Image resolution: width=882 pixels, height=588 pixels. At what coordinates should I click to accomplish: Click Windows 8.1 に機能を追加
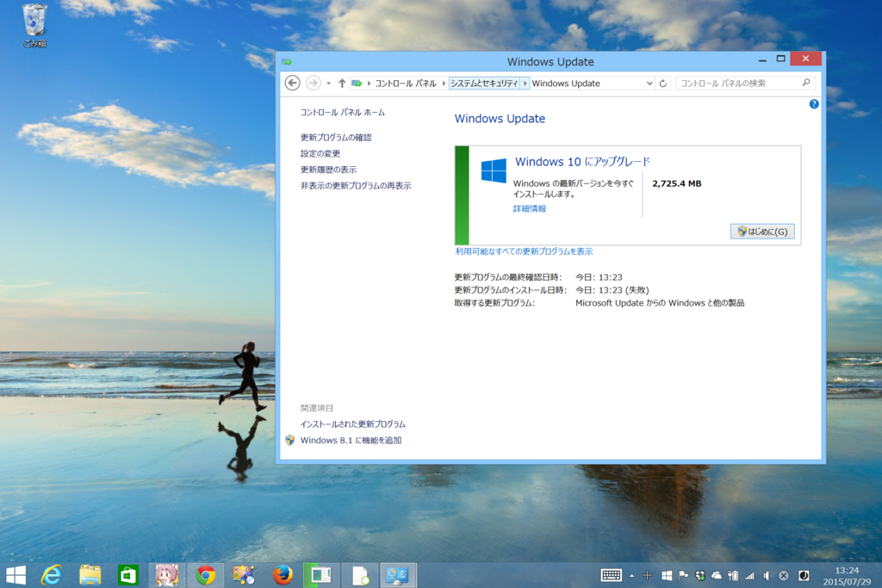(x=351, y=440)
